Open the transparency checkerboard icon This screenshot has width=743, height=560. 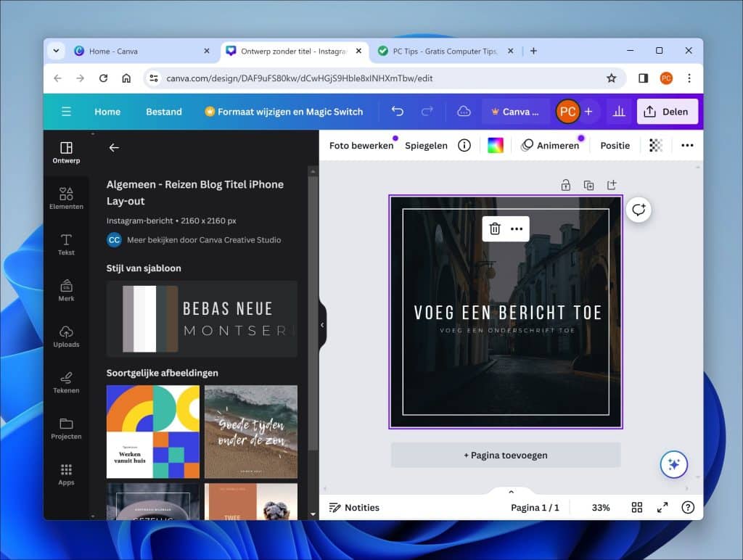pos(656,146)
